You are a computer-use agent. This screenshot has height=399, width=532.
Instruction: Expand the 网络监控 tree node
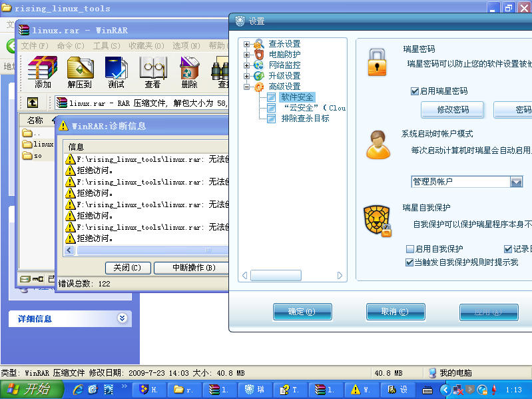coord(246,65)
